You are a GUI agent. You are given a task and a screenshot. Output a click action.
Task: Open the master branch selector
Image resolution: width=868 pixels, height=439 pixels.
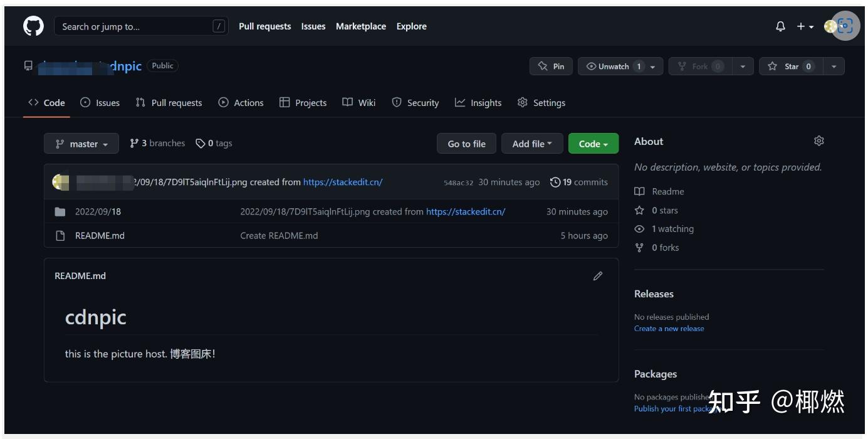click(x=81, y=143)
